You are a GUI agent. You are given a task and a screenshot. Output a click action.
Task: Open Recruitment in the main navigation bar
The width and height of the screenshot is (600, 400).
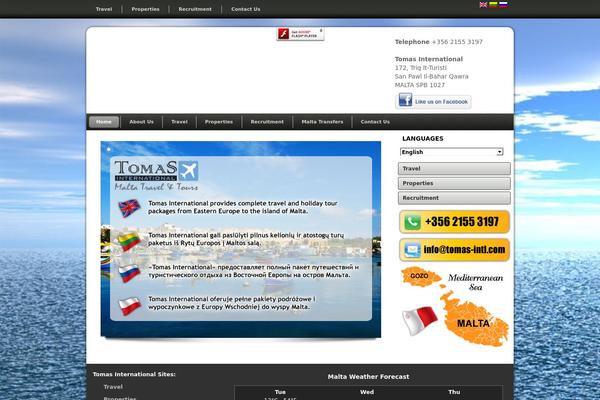[267, 122]
